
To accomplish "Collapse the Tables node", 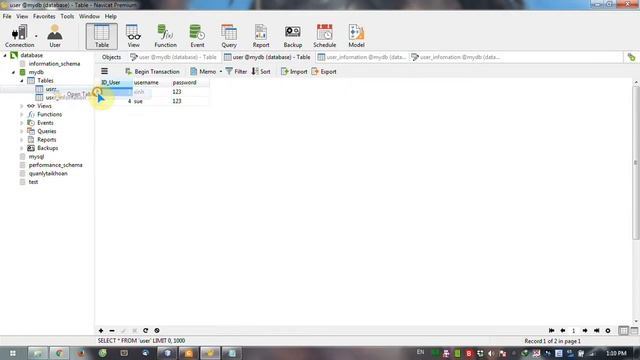I will click(22, 81).
